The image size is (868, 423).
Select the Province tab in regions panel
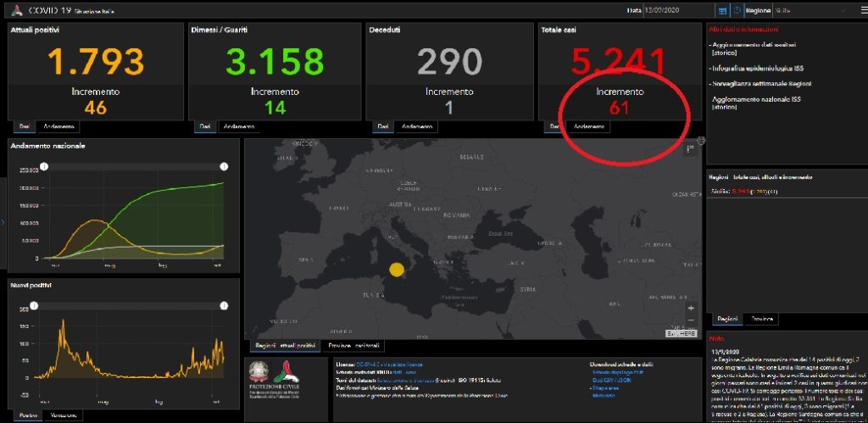(759, 320)
